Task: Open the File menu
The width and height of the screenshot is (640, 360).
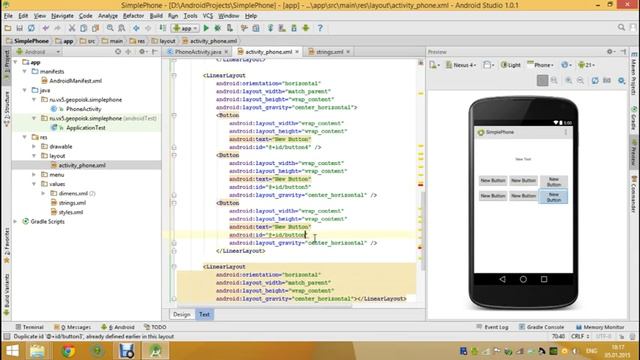Action: click(x=8, y=16)
